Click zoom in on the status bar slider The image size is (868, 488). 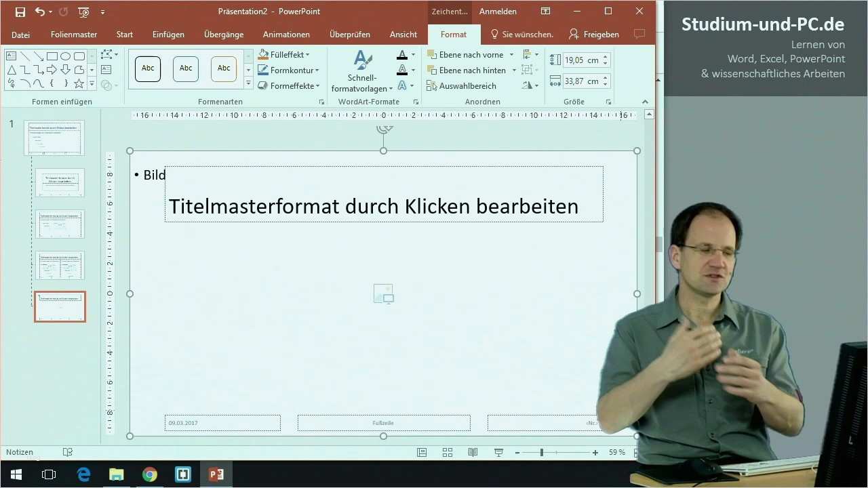point(595,452)
